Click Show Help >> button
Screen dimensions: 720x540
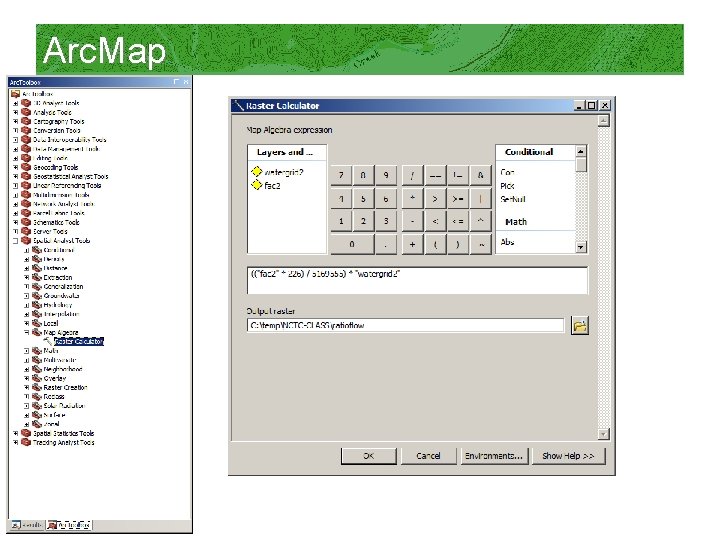(568, 456)
